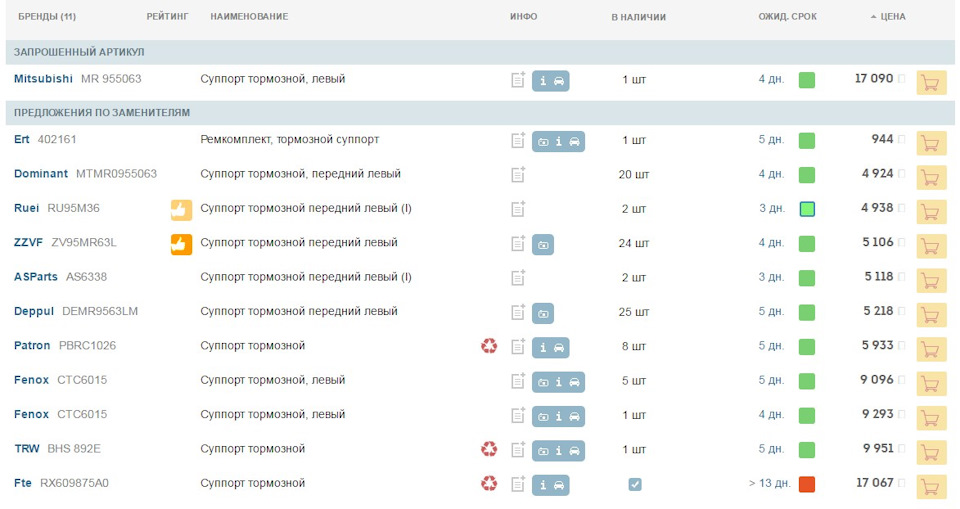Add Mitsubishi MR 955063 to cart

[931, 83]
